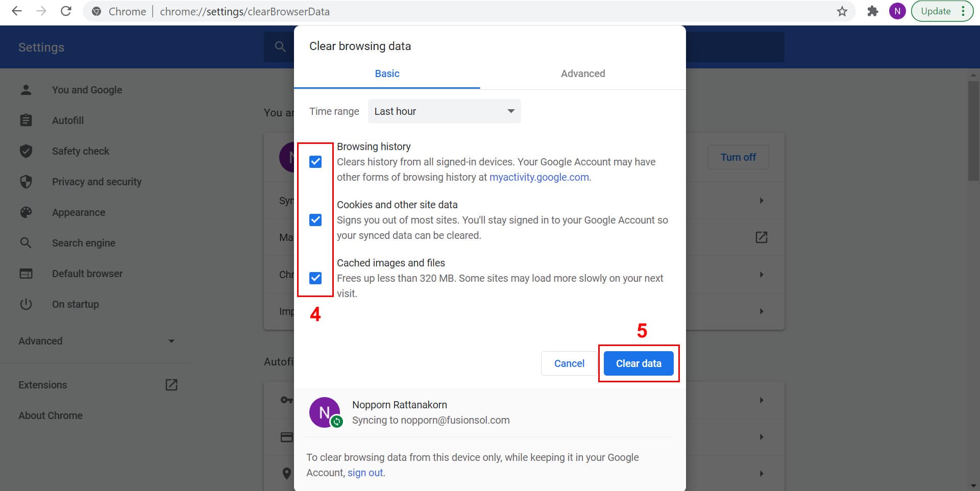Viewport: 980px width, 491px height.
Task: Select the Basic tab
Action: point(387,73)
